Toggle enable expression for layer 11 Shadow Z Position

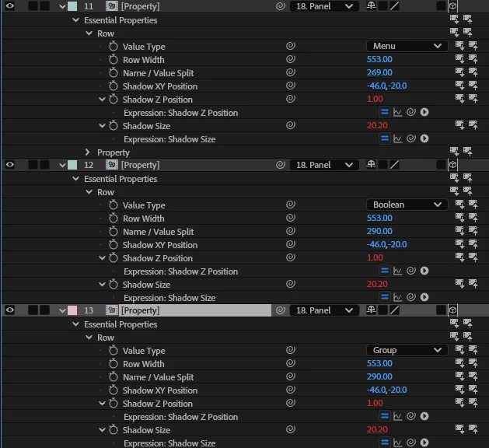coord(385,112)
